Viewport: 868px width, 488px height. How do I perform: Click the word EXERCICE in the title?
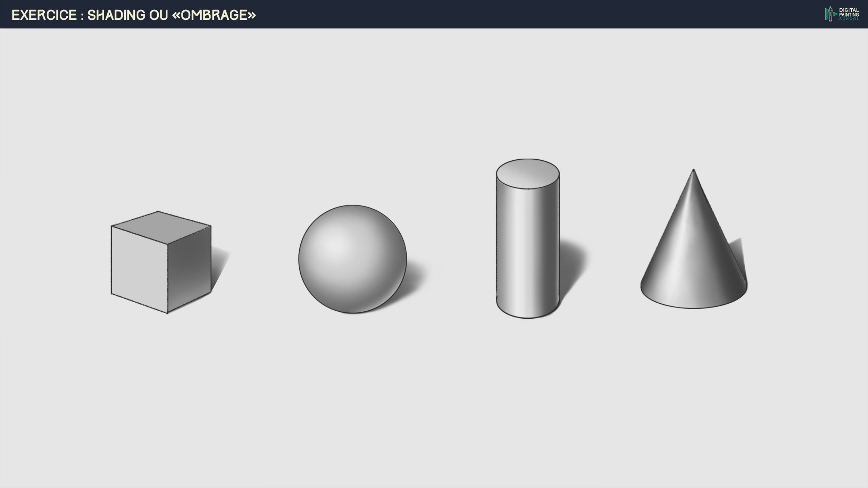[x=44, y=15]
